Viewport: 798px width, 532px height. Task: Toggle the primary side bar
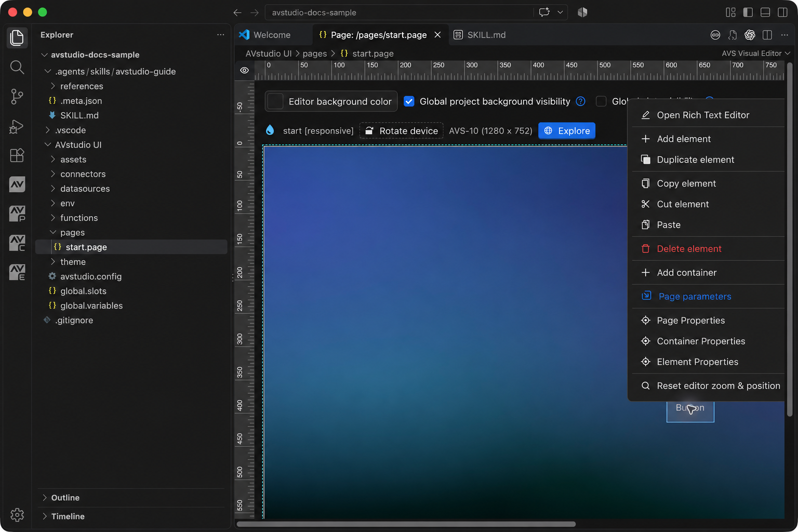[x=748, y=12]
